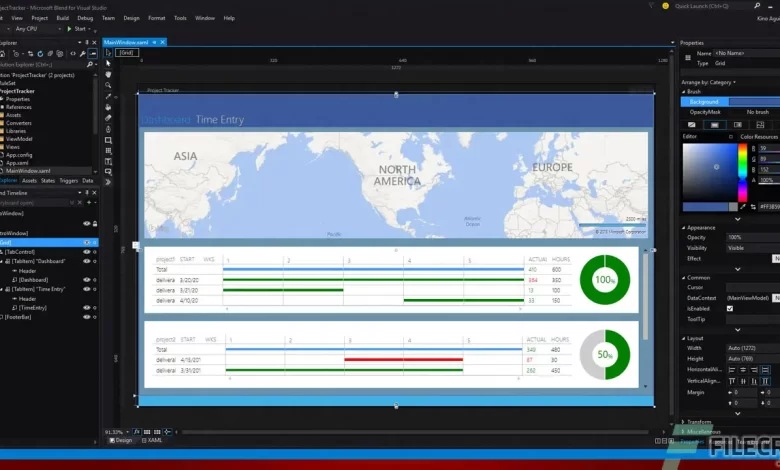Choose no brush icon in Brush editor
The image size is (780, 470).
click(x=691, y=125)
